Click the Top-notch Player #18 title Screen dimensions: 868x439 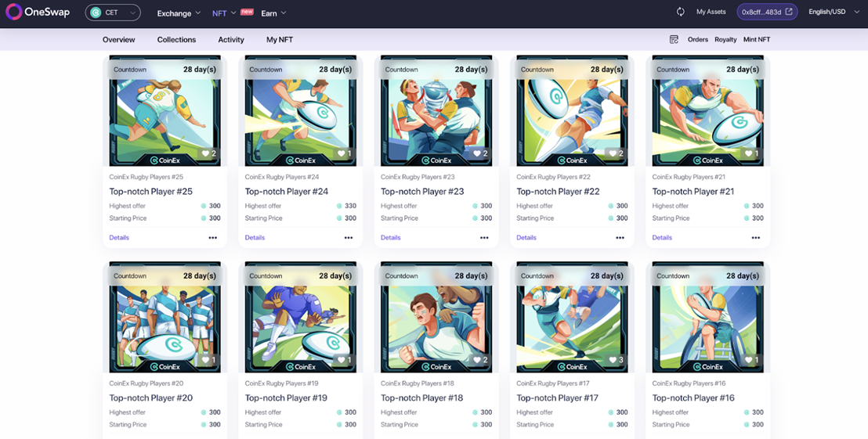[x=421, y=398]
